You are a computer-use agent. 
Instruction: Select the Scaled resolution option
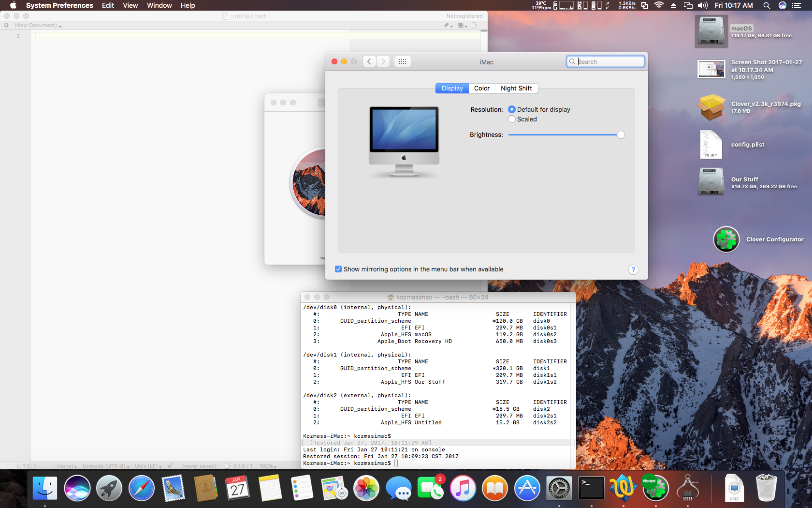pos(522,119)
